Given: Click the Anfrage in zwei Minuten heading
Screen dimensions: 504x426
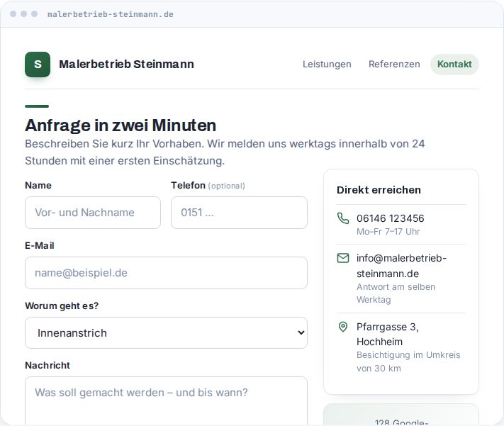Looking at the screenshot, I should (x=121, y=125).
